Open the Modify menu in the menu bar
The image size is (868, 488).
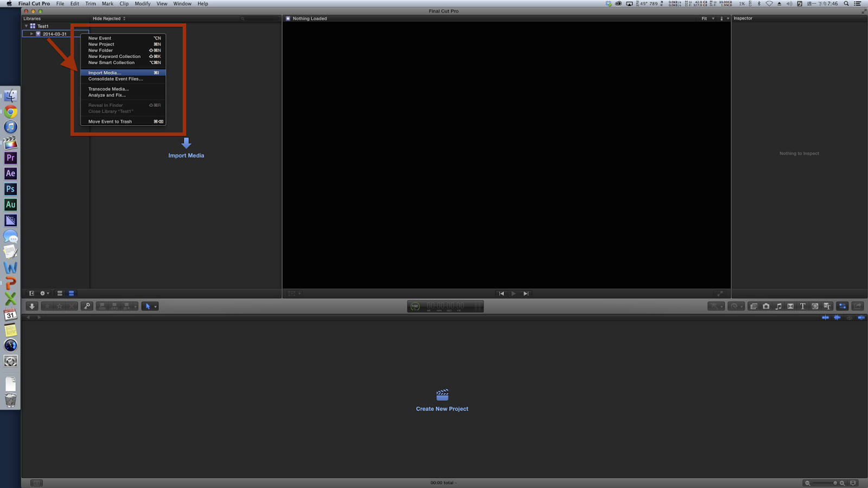tap(143, 4)
